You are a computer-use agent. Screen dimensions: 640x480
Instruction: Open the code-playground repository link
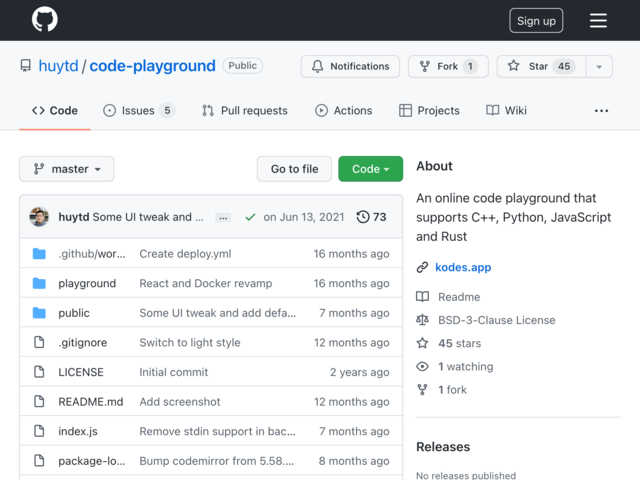coord(152,66)
